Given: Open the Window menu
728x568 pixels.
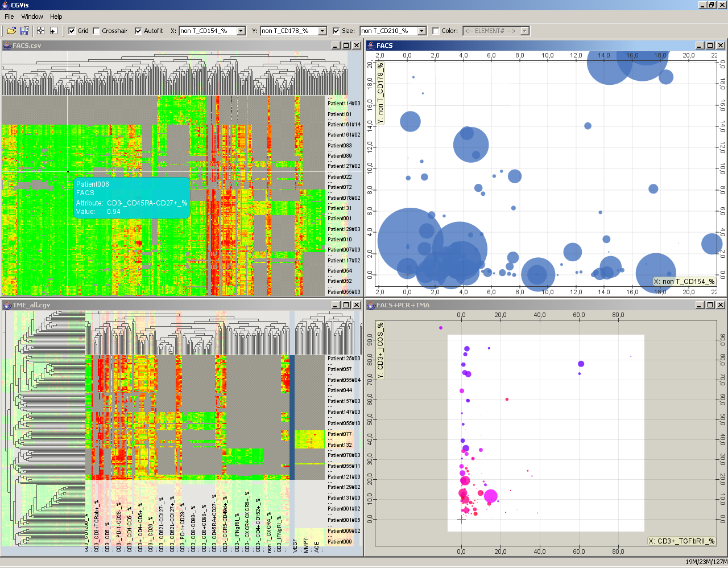Looking at the screenshot, I should coord(32,17).
